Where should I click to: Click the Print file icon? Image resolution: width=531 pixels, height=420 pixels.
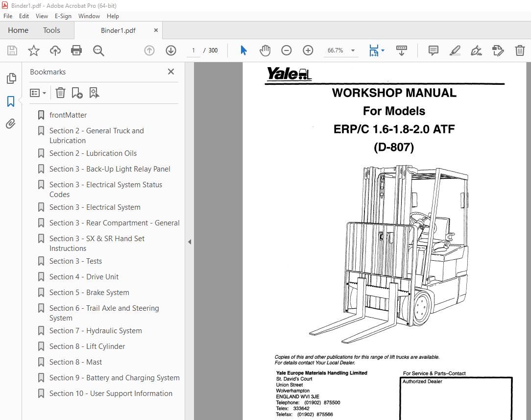click(x=76, y=50)
